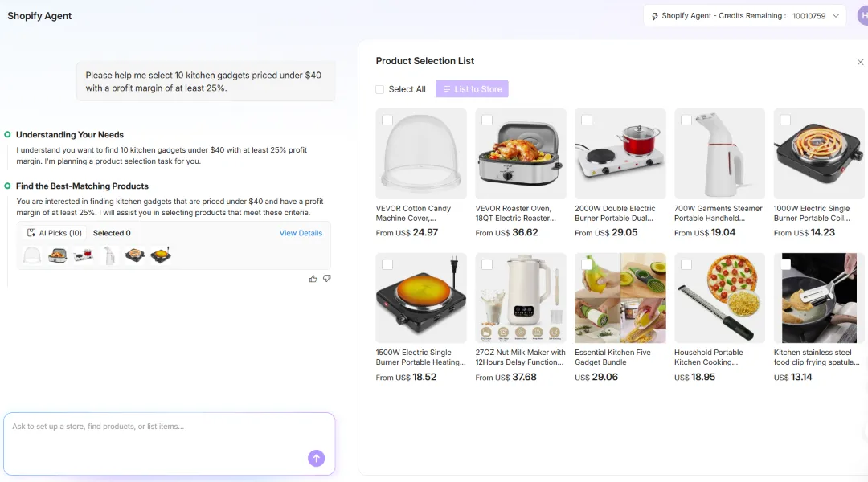Click the lightning bolt credits icon
868x482 pixels.
[x=655, y=16]
